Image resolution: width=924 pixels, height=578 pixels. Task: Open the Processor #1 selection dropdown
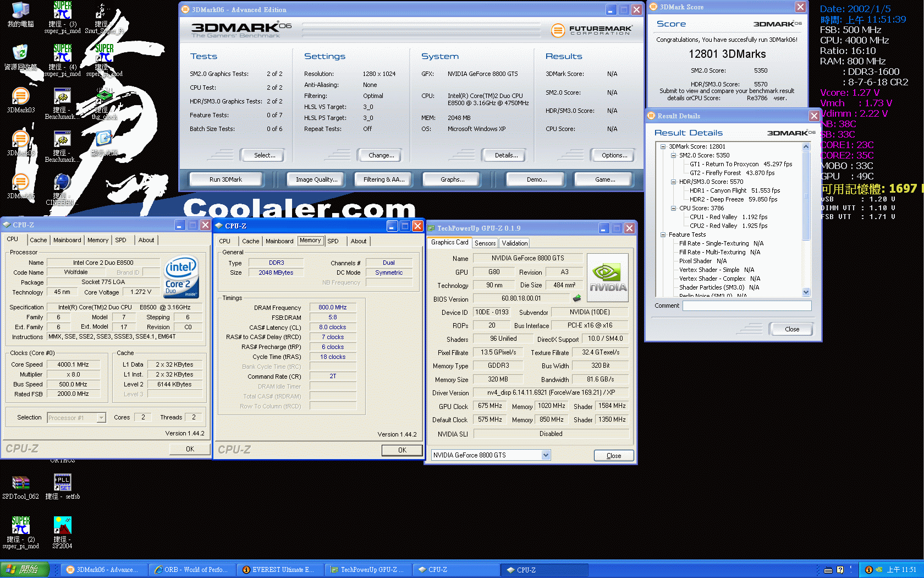(101, 418)
